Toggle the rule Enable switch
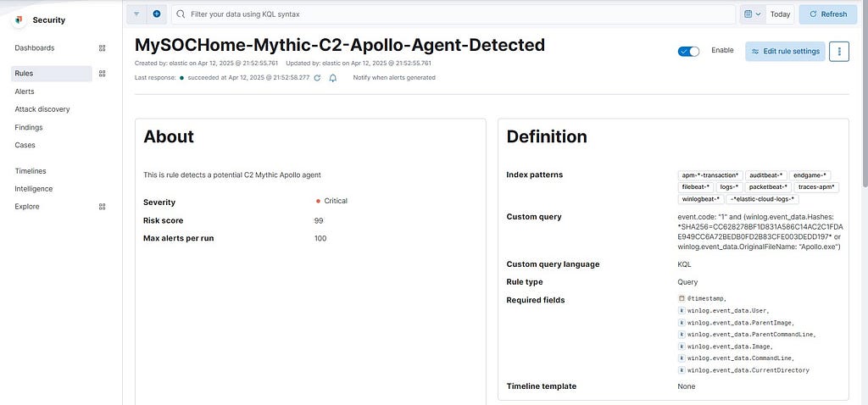Screen dimensions: 868x405 coord(688,51)
